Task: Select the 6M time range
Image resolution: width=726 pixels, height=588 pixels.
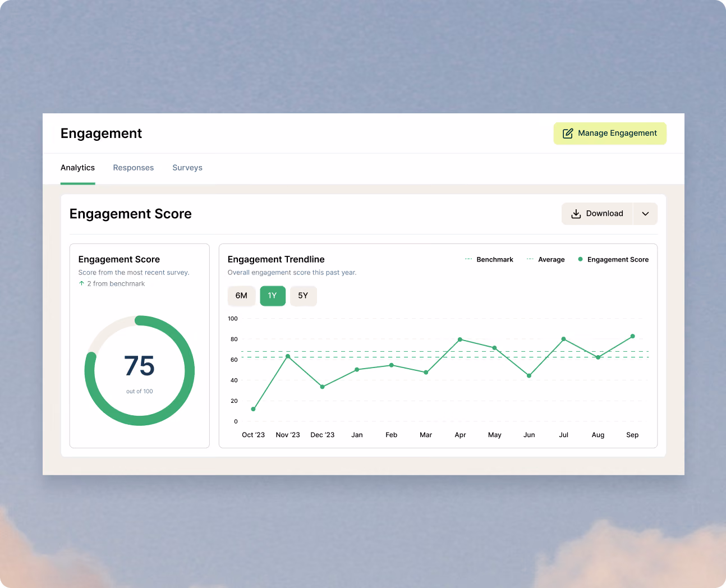Action: pyautogui.click(x=241, y=296)
